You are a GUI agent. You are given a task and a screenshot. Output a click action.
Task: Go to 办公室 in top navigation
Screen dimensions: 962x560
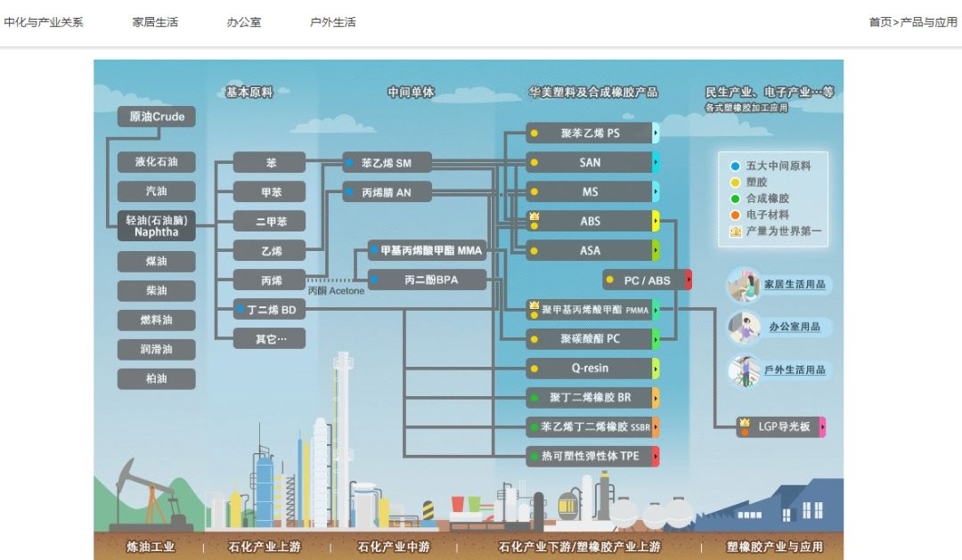pos(244,22)
